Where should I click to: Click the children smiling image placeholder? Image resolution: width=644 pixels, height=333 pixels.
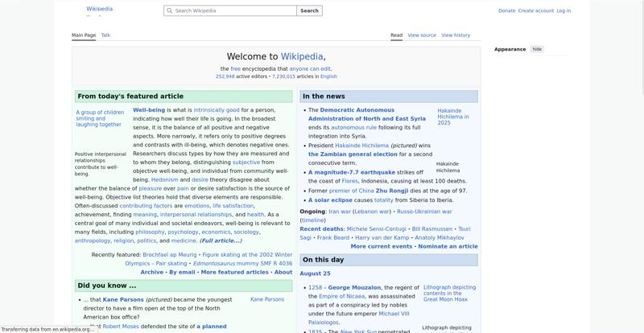pos(100,118)
